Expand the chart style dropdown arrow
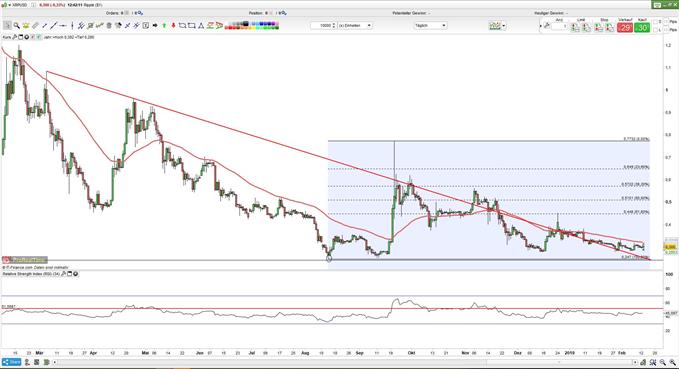This screenshot has width=679, height=369. point(504,26)
